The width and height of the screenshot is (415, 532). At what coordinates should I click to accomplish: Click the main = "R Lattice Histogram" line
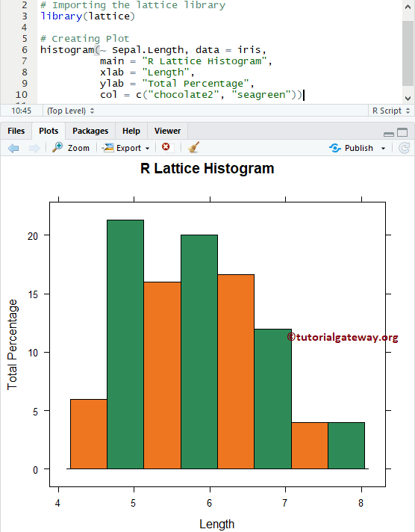click(186, 61)
